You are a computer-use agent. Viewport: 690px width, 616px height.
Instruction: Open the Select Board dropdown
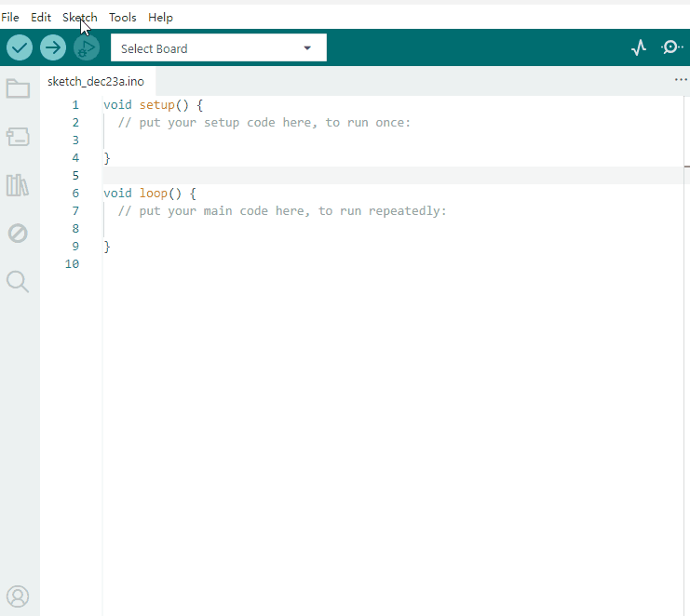pos(219,47)
